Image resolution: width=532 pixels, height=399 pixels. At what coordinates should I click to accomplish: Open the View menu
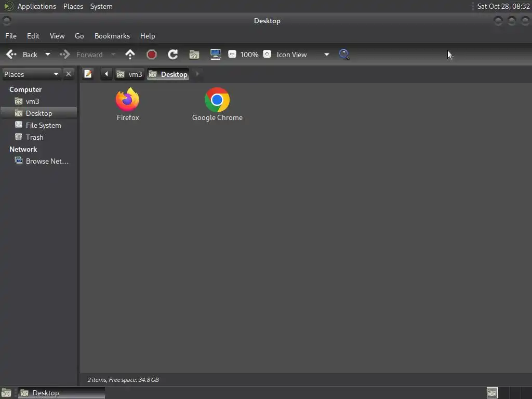point(57,36)
